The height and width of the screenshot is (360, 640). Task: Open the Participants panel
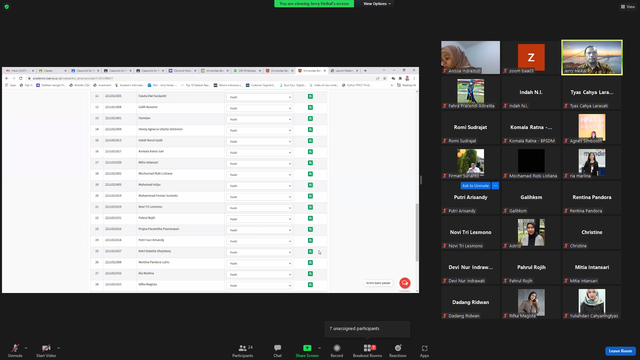[x=243, y=351]
